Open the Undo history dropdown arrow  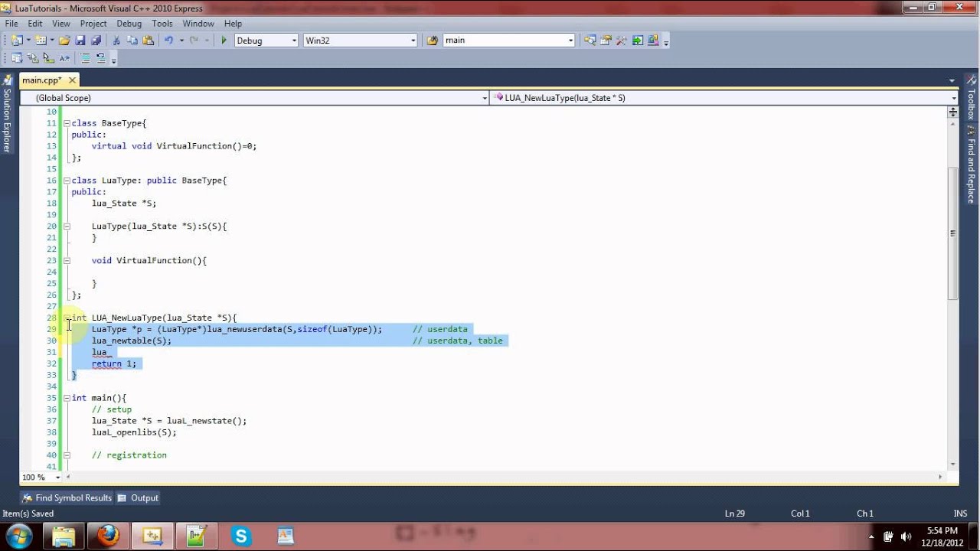click(180, 41)
